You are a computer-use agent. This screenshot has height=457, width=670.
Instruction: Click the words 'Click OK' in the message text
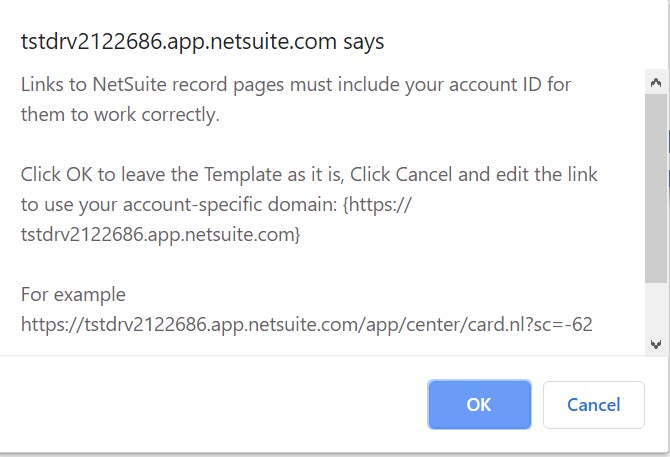57,174
